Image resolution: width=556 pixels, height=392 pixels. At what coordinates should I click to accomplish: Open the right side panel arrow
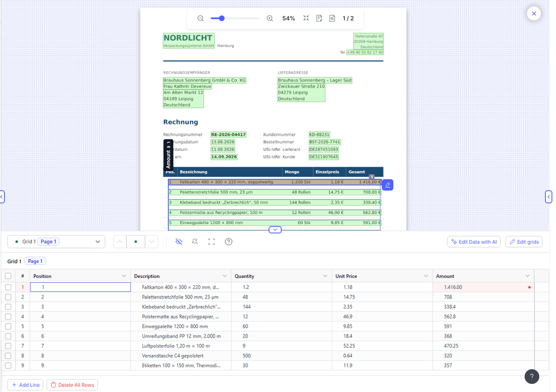click(548, 197)
